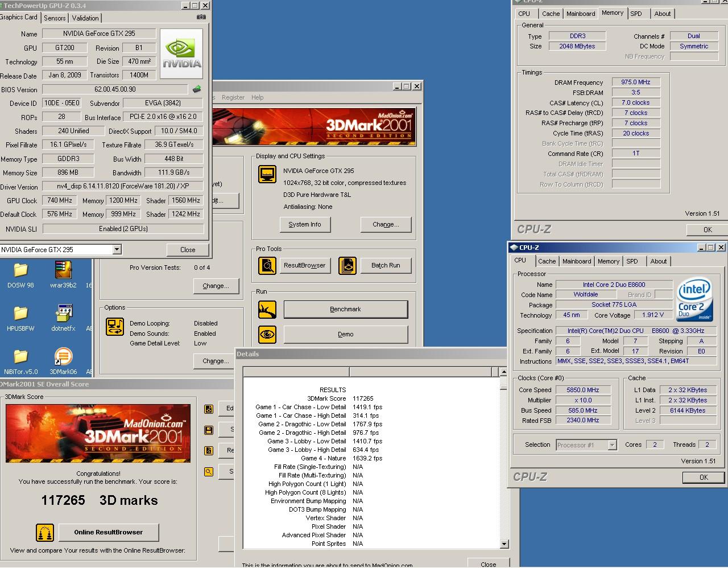Image resolution: width=728 pixels, height=568 pixels.
Task: Click the Details list scroll up arrow
Action: click(x=503, y=372)
